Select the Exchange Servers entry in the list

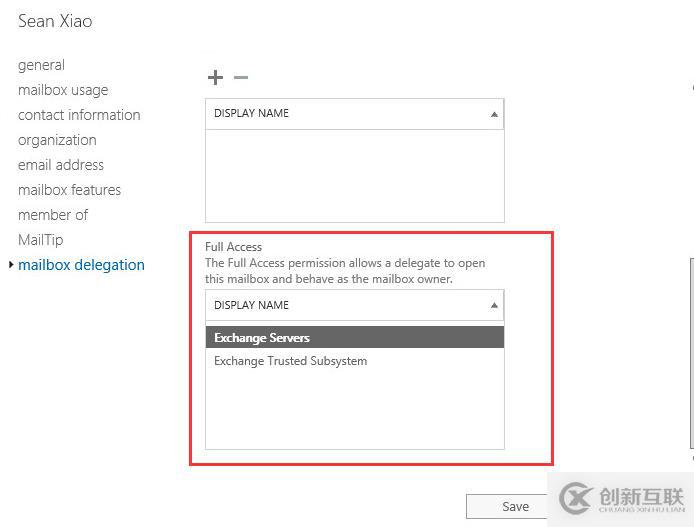click(x=355, y=338)
